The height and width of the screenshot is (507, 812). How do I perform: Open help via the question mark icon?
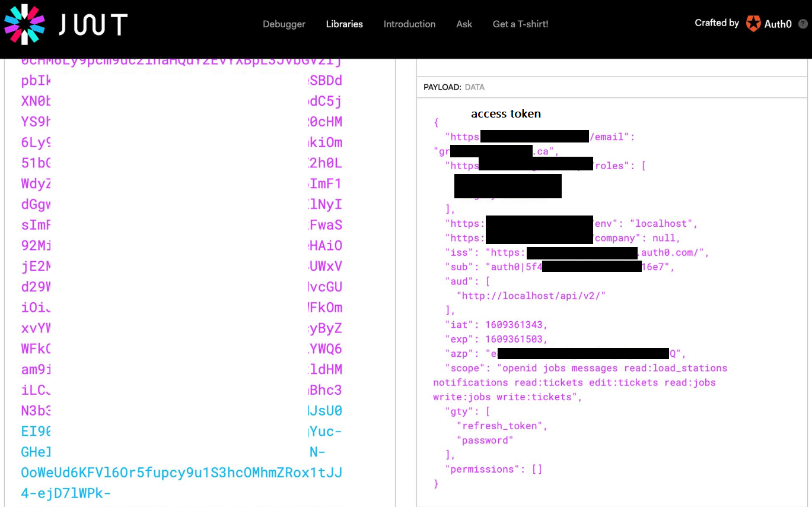click(803, 24)
